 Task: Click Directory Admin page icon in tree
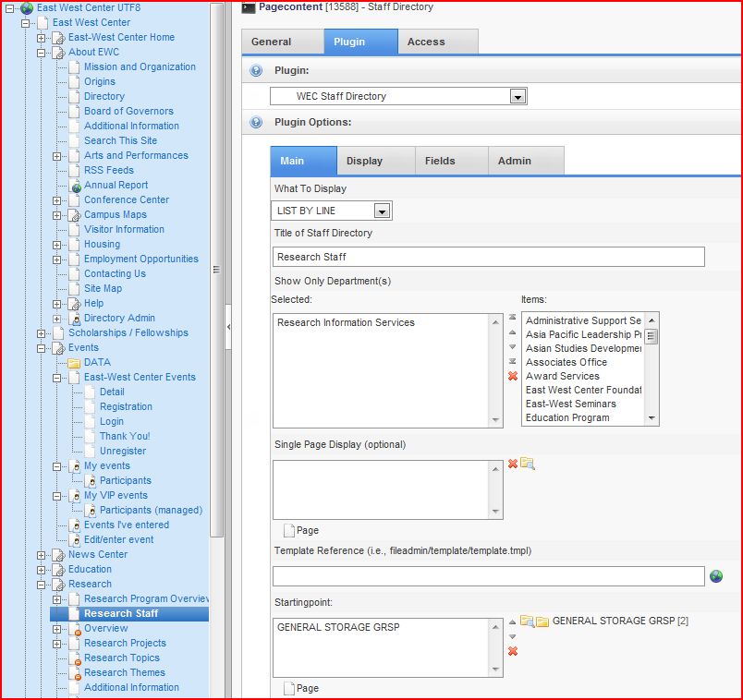tap(75, 319)
